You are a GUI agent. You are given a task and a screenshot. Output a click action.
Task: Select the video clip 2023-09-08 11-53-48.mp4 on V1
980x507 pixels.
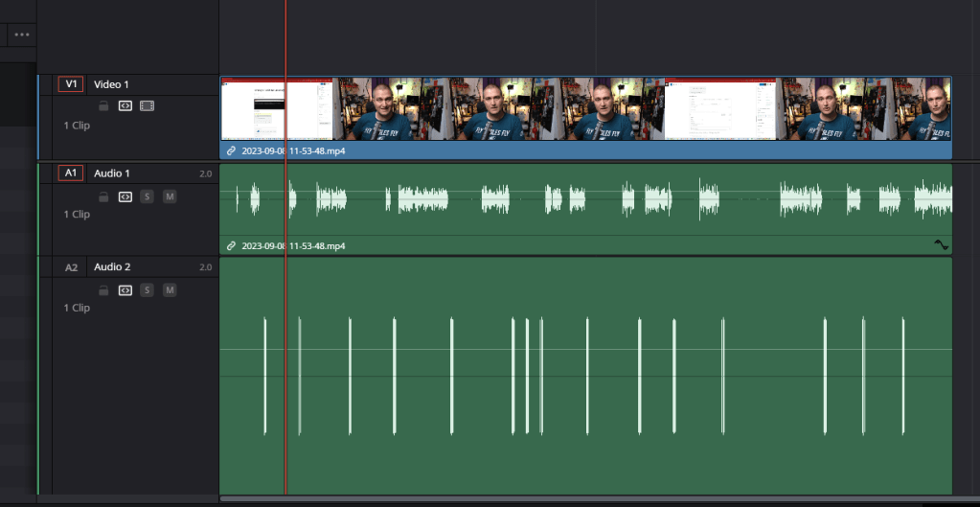[585, 118]
